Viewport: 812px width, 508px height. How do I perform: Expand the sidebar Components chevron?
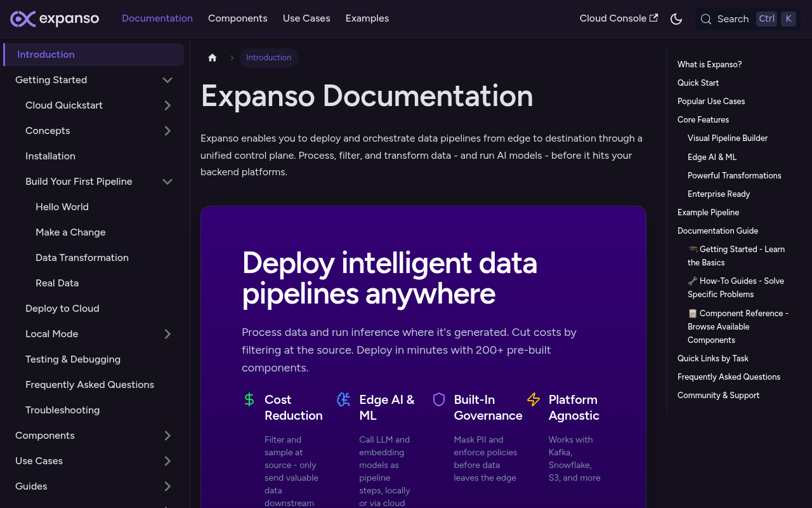tap(167, 436)
